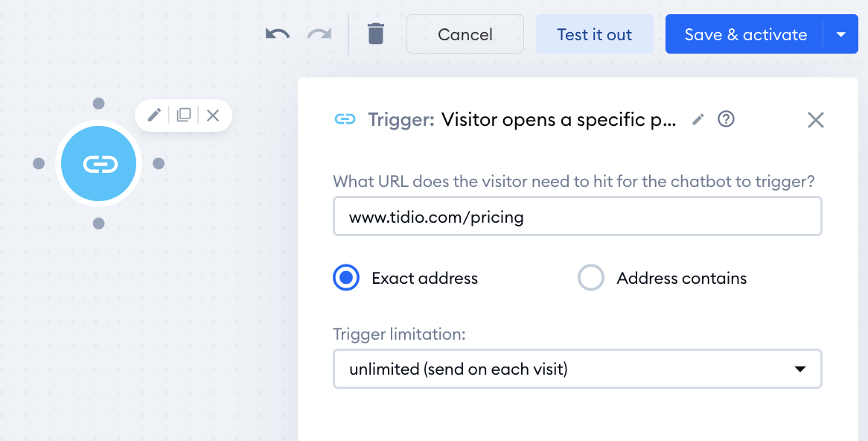The height and width of the screenshot is (441, 868).
Task: Undo the last action with the undo arrow
Action: tap(278, 34)
